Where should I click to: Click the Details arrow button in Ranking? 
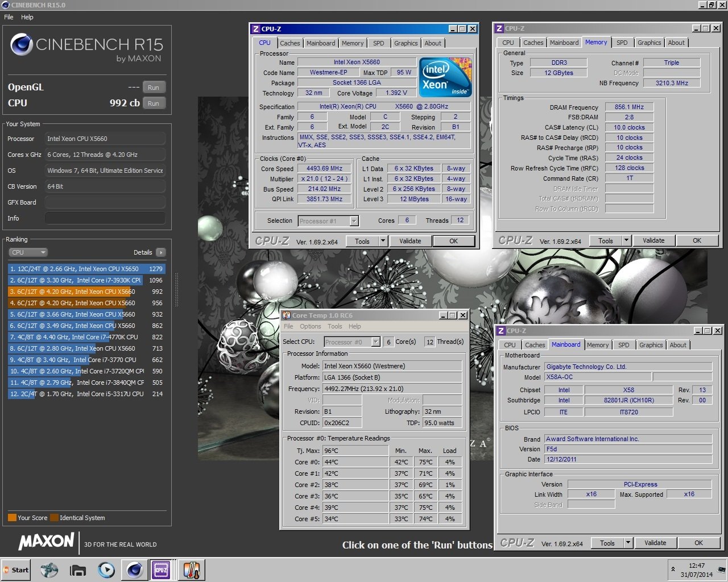point(160,252)
